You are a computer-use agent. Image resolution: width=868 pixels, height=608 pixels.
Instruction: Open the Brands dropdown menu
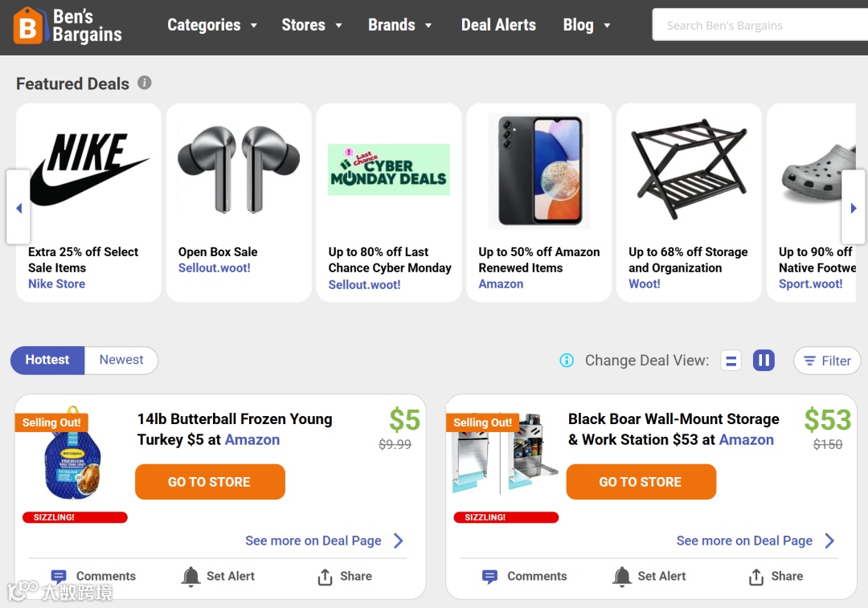400,26
